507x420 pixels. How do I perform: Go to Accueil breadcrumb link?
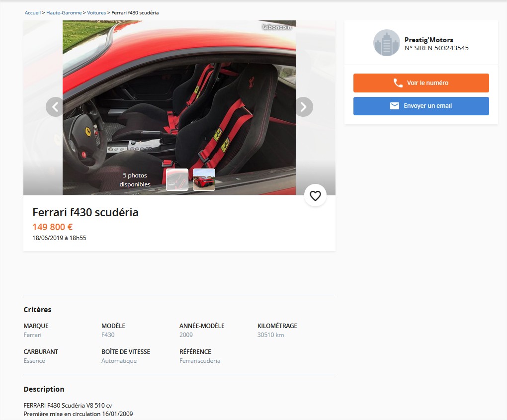point(33,12)
